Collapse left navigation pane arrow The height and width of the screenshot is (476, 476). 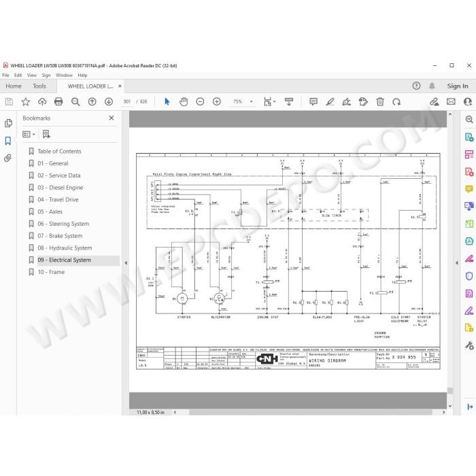click(126, 263)
